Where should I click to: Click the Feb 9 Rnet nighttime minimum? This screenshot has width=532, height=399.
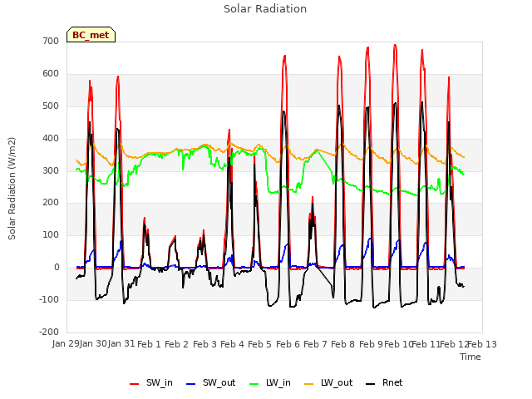point(374,308)
